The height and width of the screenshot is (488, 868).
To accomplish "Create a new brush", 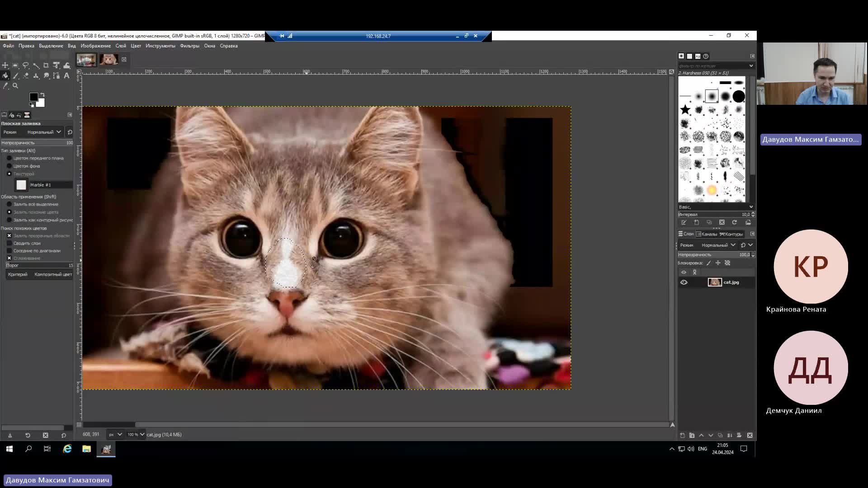I will pyautogui.click(x=696, y=222).
